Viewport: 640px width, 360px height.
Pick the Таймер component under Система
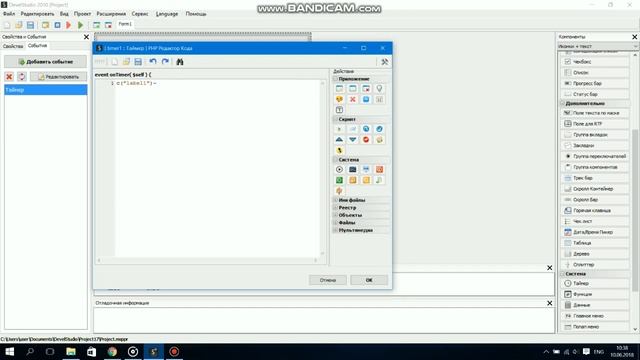[595, 283]
